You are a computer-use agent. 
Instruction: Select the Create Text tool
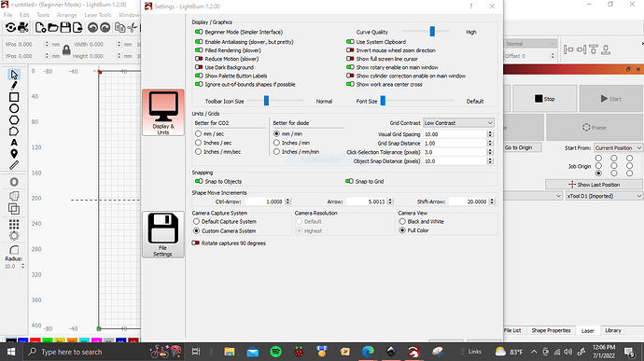click(14, 143)
